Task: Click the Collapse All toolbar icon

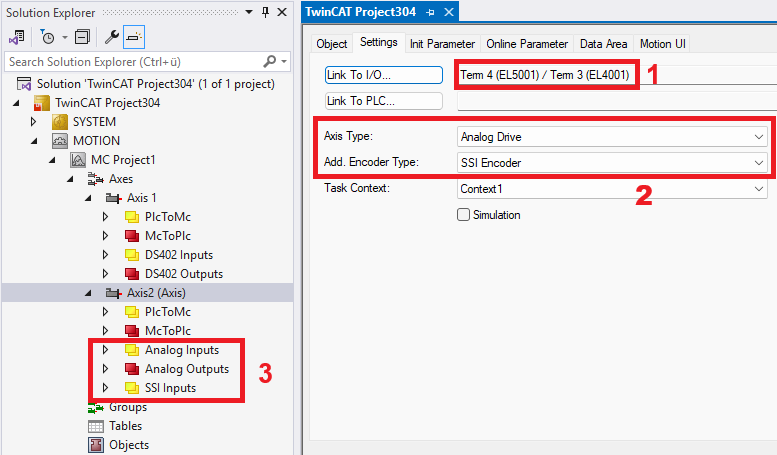Action: (82, 37)
